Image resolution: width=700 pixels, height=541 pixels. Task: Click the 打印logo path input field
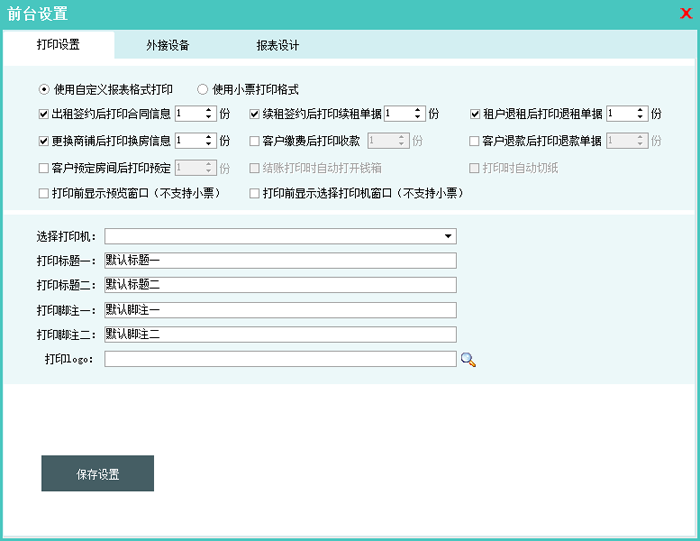coord(280,359)
